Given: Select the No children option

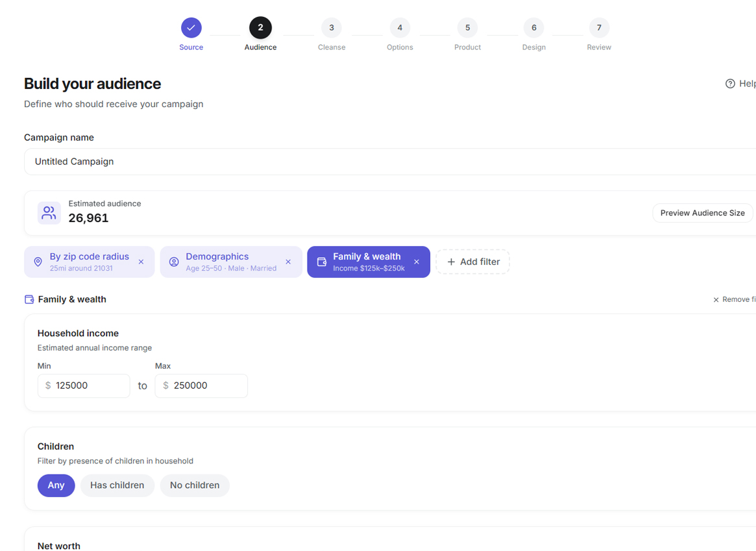Looking at the screenshot, I should (195, 485).
